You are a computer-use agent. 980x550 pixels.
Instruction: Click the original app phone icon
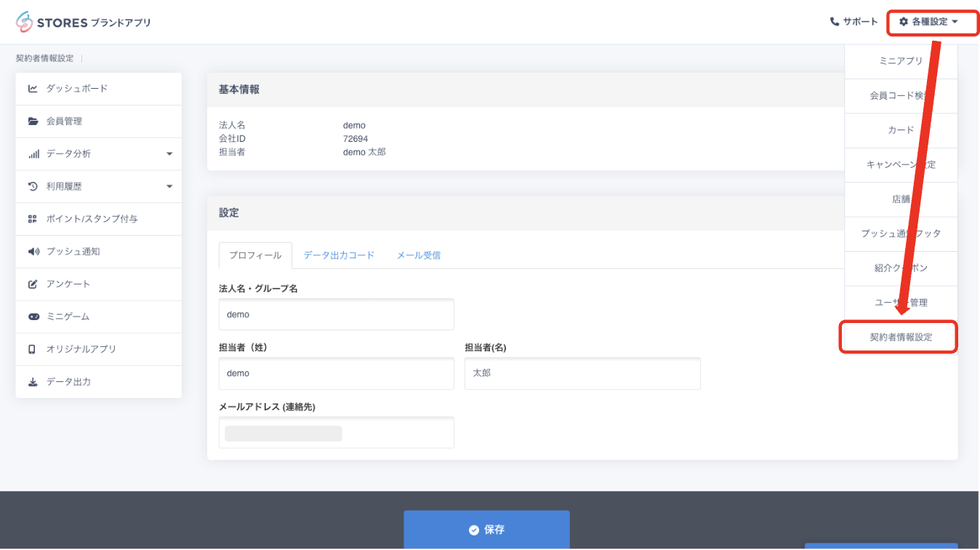click(x=33, y=349)
